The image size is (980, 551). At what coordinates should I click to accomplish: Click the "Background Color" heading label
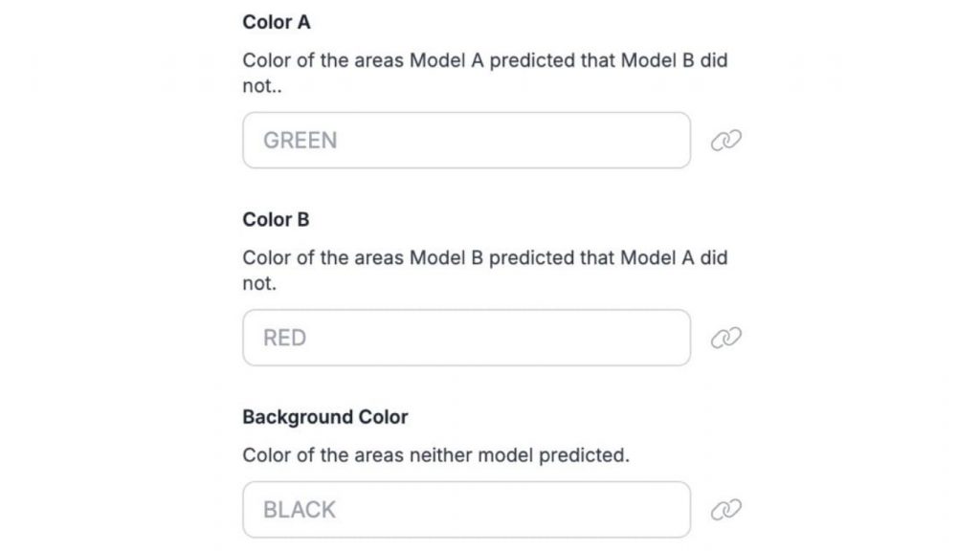pos(325,417)
